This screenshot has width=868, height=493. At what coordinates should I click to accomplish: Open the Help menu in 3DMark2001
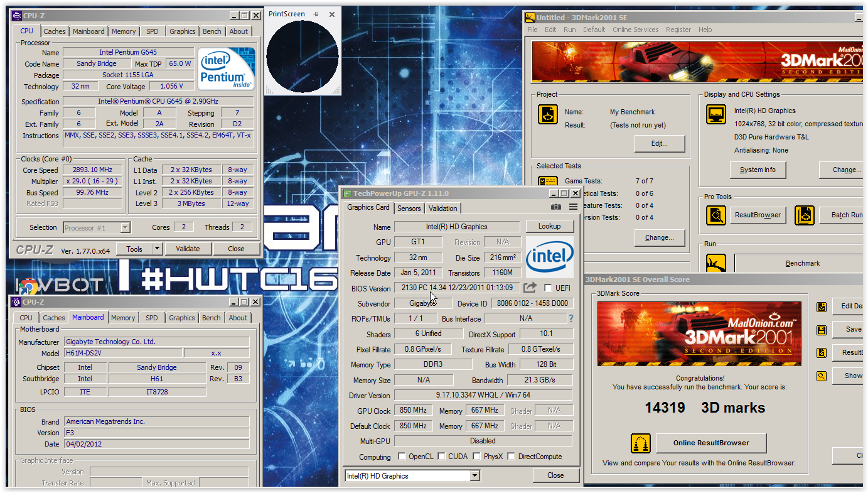[x=705, y=30]
